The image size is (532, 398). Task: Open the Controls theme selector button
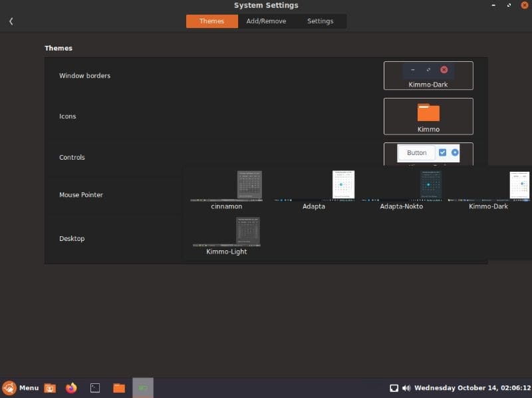pos(428,154)
